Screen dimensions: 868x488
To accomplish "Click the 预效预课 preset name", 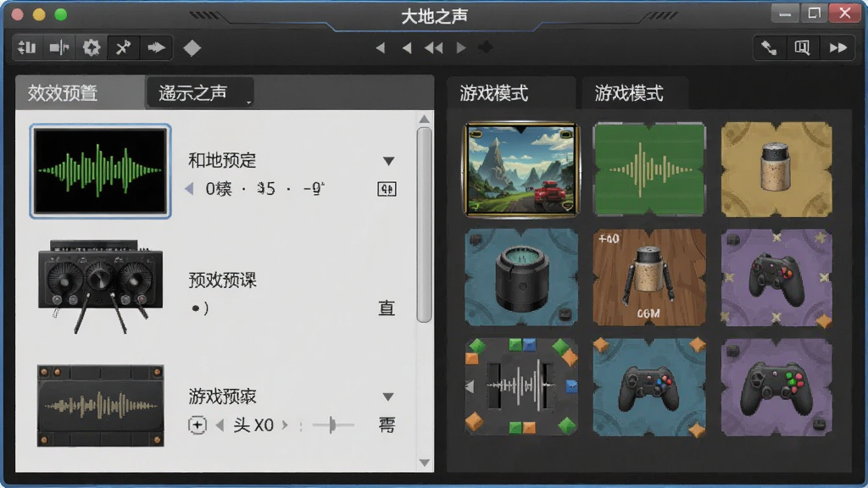I will click(x=222, y=280).
